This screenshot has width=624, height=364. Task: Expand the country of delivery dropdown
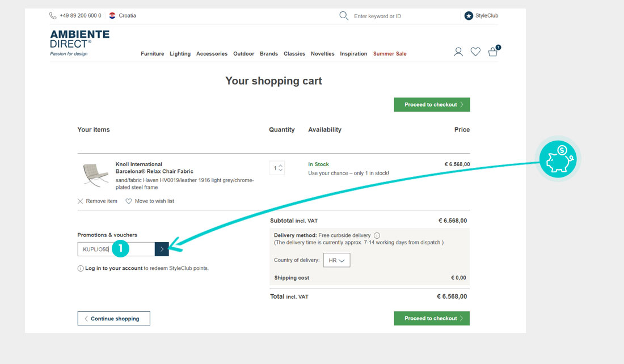[337, 261]
